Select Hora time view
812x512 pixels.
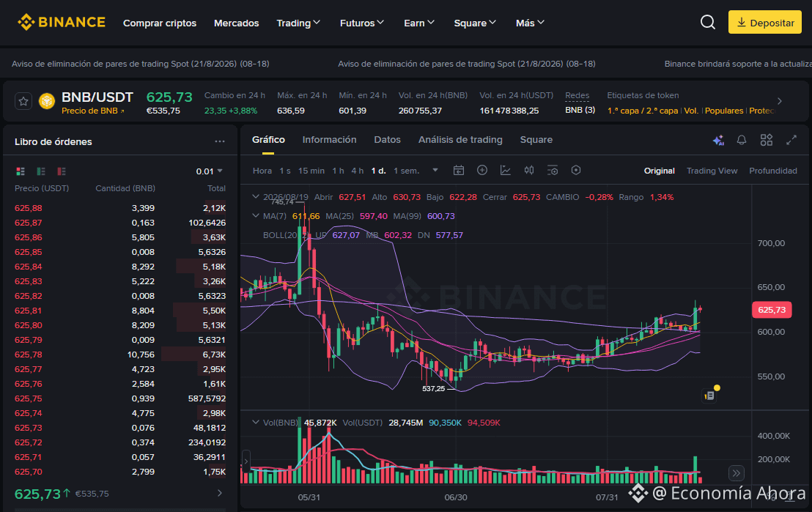coord(262,171)
